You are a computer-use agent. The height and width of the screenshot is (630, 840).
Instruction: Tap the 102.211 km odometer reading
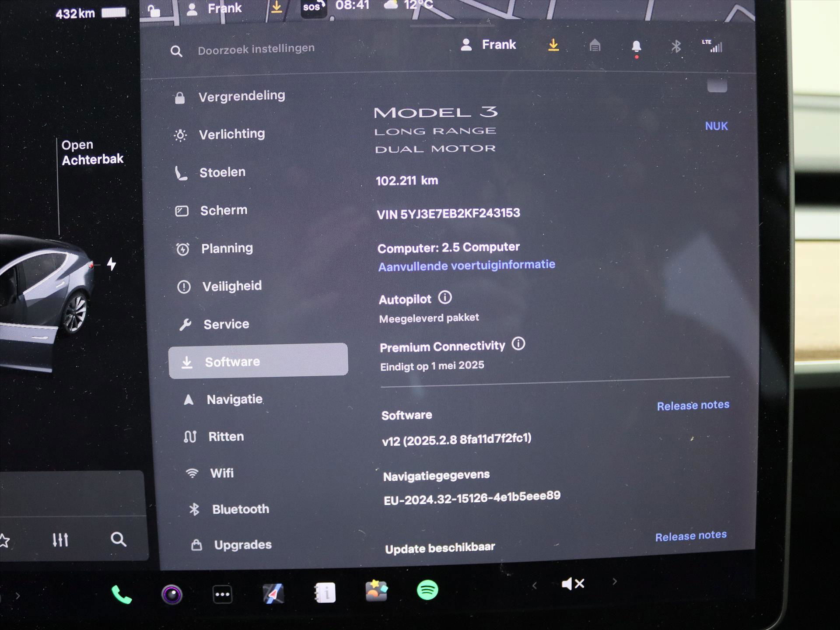pyautogui.click(x=407, y=180)
